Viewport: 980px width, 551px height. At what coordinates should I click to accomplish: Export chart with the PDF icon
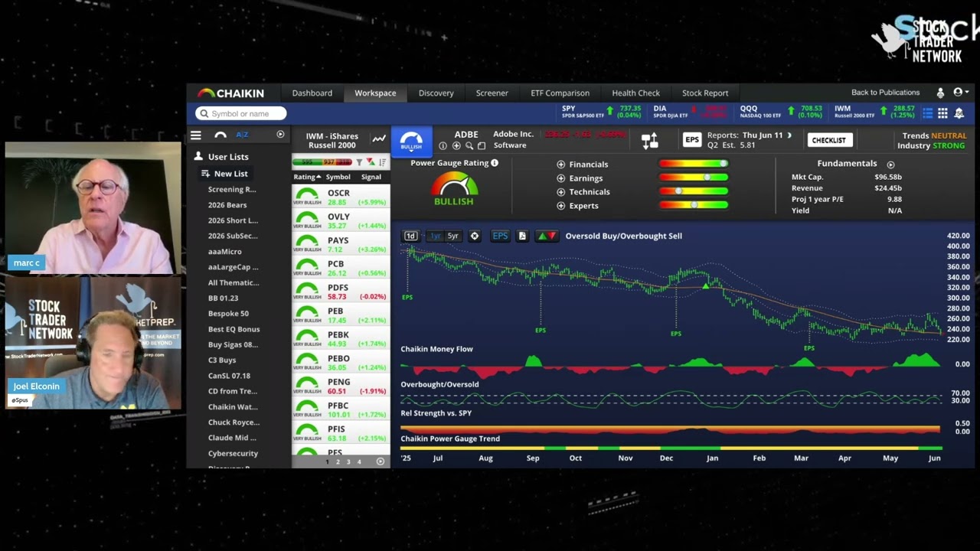pyautogui.click(x=522, y=236)
